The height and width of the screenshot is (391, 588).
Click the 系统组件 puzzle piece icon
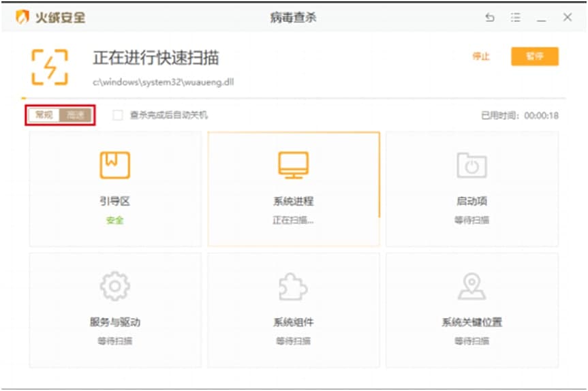293,287
